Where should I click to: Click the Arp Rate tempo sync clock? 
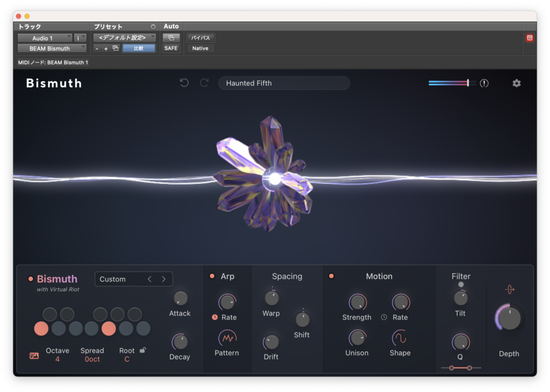tap(215, 317)
